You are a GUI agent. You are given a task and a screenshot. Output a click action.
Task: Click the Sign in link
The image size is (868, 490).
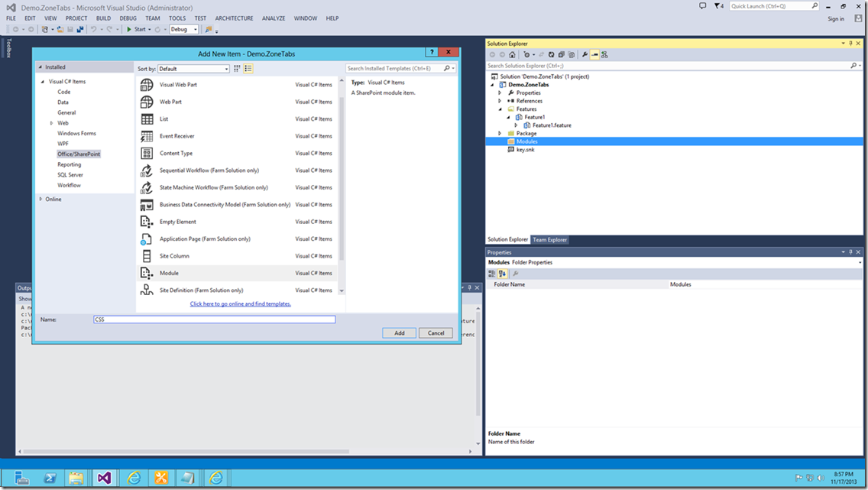(x=836, y=19)
